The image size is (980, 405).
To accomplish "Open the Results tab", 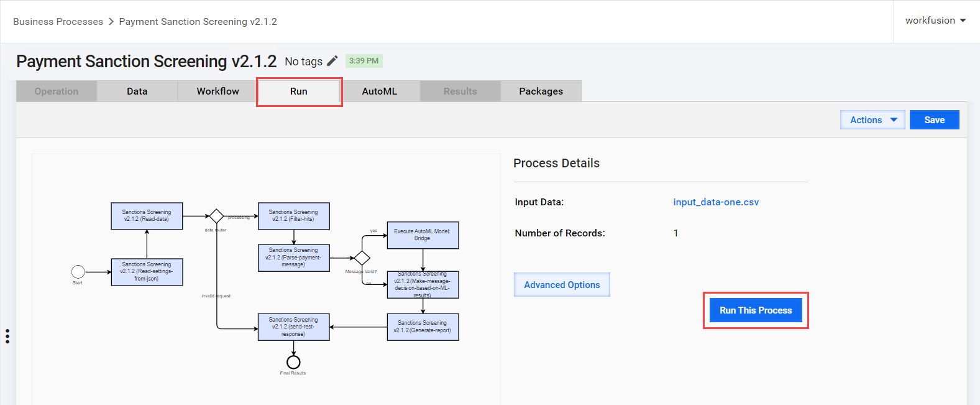I will (460, 91).
